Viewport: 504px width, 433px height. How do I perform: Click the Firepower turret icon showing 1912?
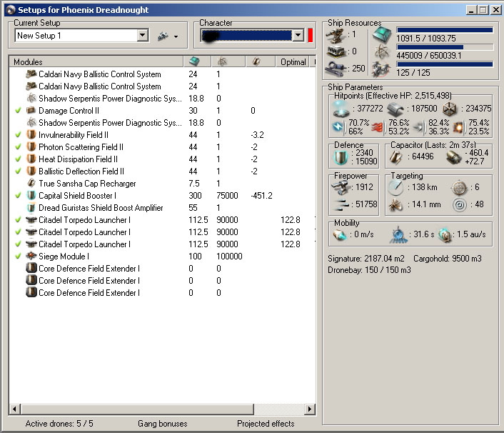coord(341,187)
